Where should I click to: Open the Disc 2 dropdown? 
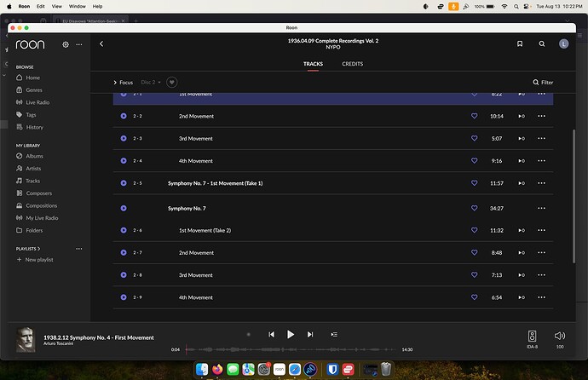pyautogui.click(x=151, y=83)
